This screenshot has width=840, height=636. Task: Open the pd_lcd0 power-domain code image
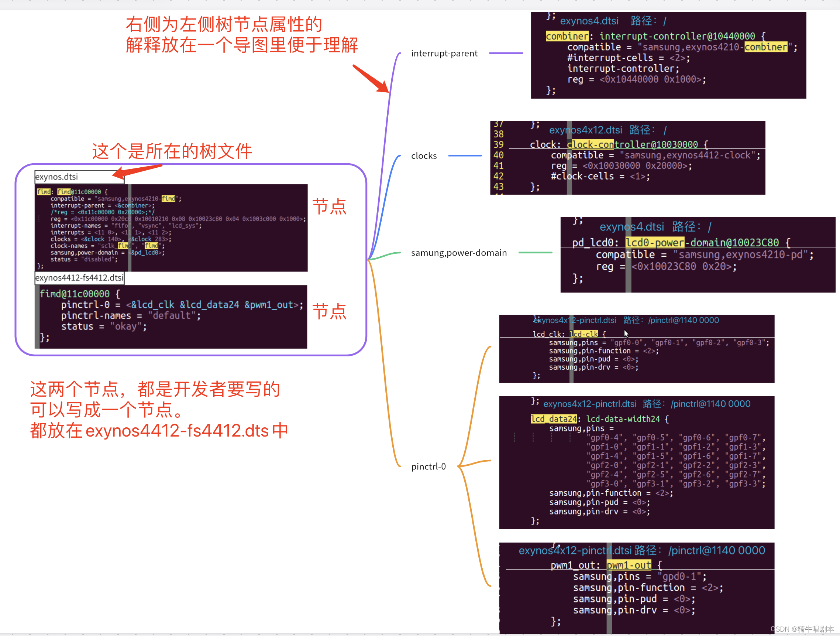[x=698, y=254]
